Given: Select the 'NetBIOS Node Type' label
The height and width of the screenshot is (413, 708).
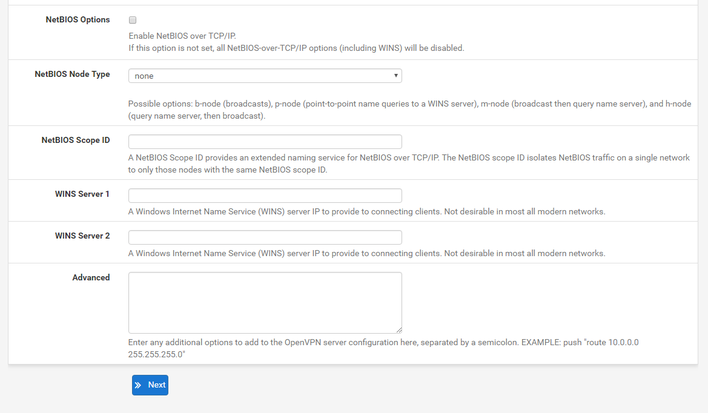Looking at the screenshot, I should point(72,74).
